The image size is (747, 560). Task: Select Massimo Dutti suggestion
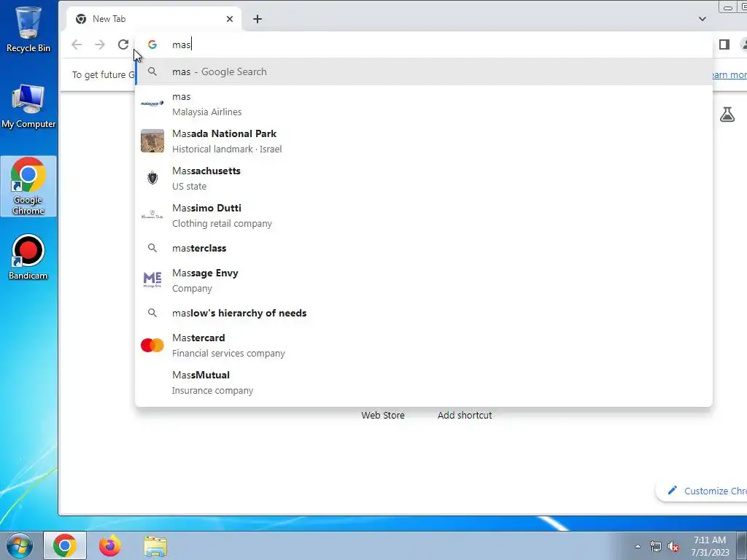click(x=424, y=215)
